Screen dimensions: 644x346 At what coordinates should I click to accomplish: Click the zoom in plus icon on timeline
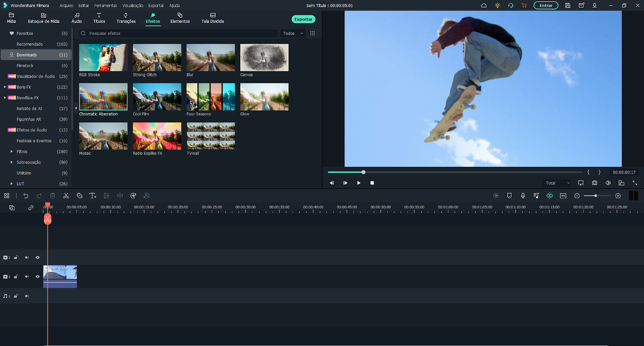618,196
